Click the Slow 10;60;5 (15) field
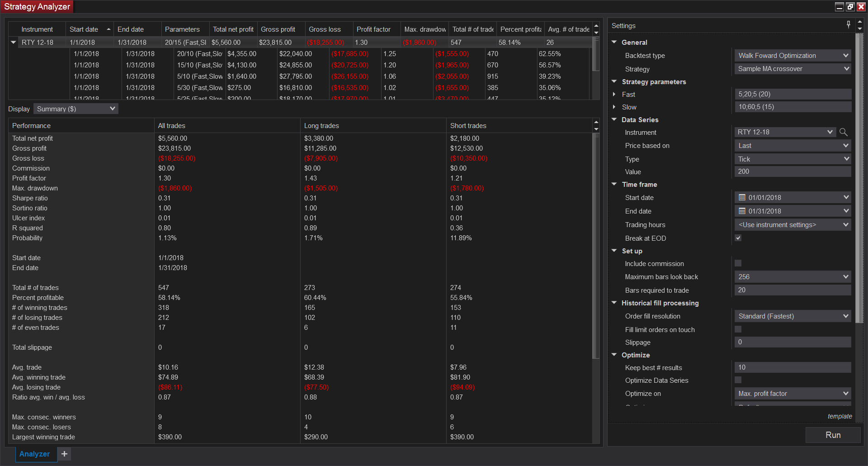This screenshot has height=466, width=868. pos(793,107)
